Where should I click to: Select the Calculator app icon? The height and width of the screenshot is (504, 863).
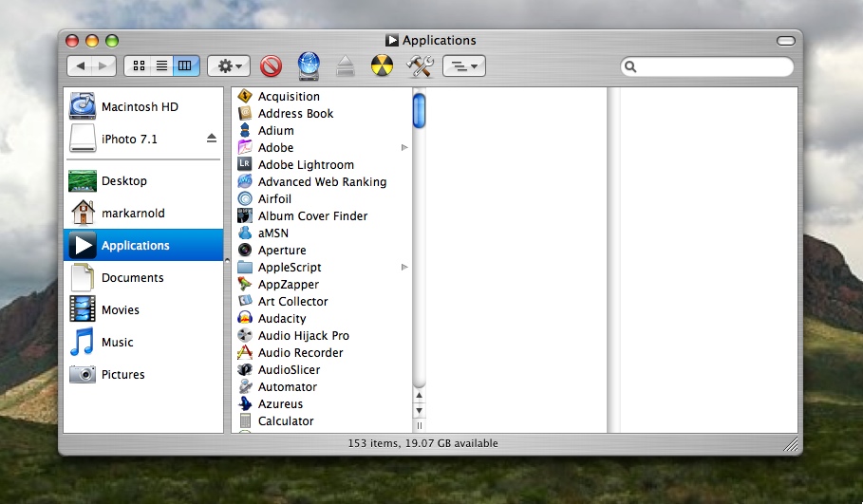click(x=245, y=420)
